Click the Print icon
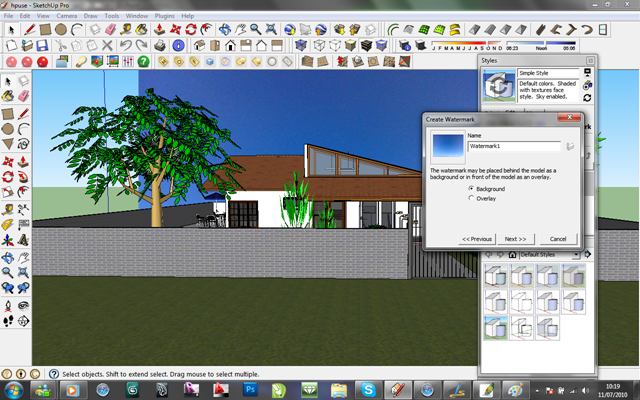This screenshot has height=400, width=640. tap(160, 45)
